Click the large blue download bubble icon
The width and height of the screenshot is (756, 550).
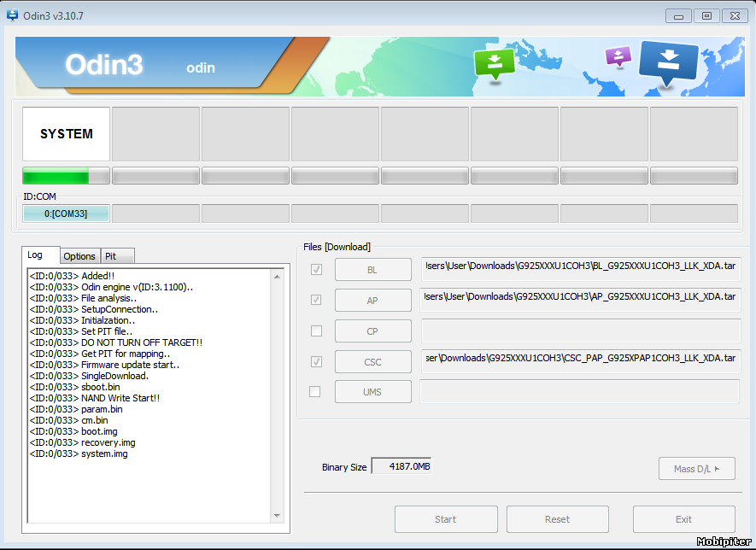[x=668, y=63]
